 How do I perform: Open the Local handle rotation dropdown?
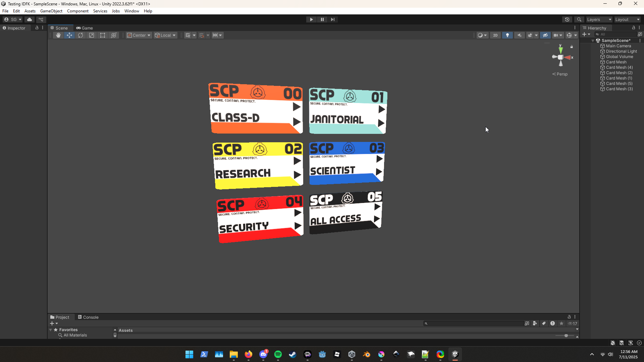pyautogui.click(x=165, y=35)
